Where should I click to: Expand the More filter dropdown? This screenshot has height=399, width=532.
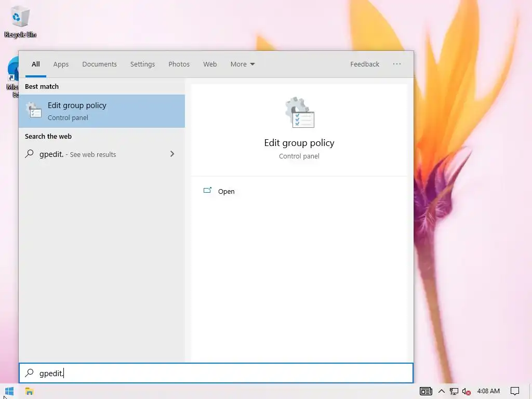243,64
